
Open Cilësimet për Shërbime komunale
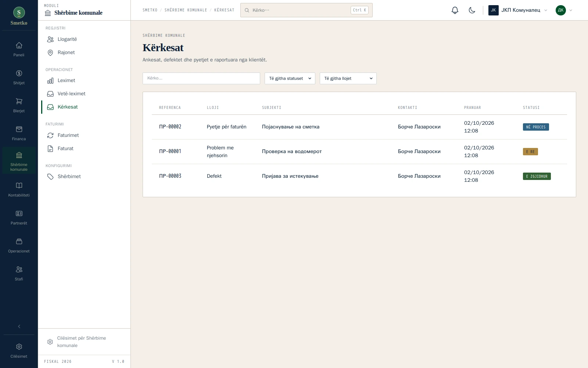click(x=84, y=342)
